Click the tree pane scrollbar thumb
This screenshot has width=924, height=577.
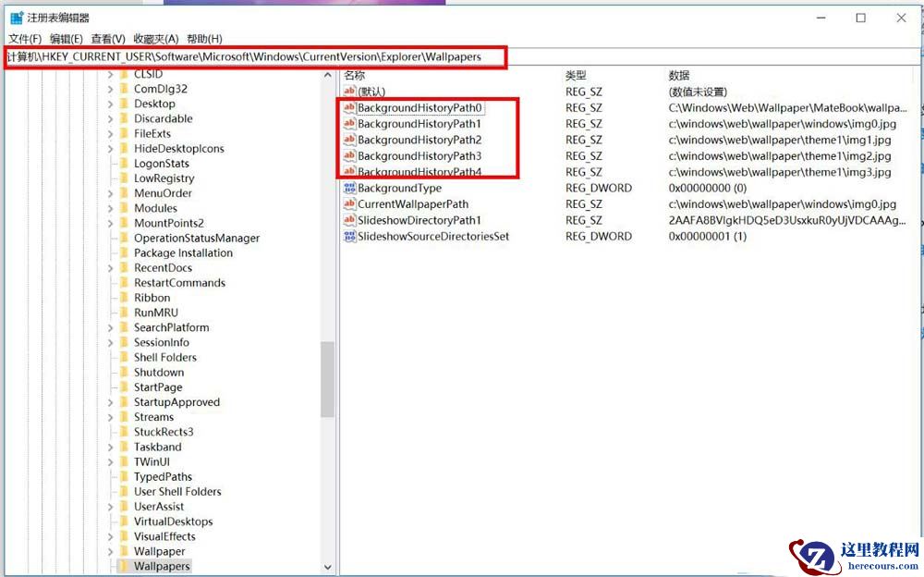[x=328, y=379]
